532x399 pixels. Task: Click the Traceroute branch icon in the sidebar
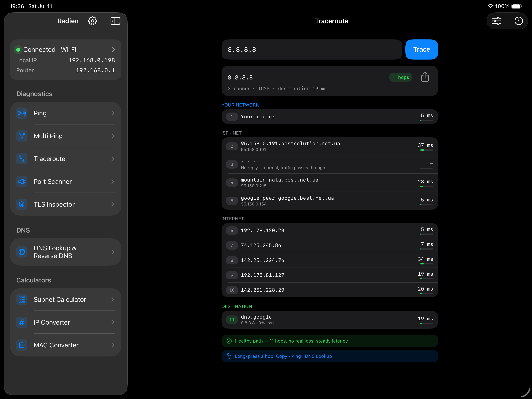[22, 159]
